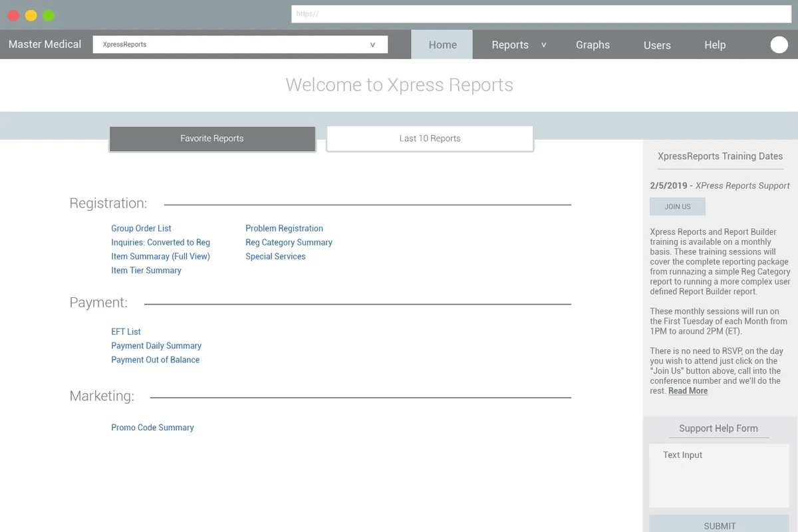Click the browser URL address bar
This screenshot has height=532, width=798.
pos(541,14)
